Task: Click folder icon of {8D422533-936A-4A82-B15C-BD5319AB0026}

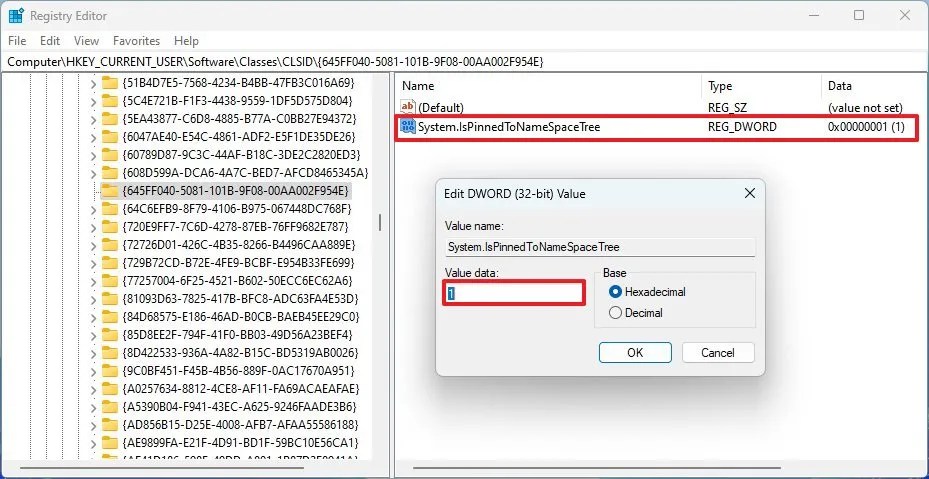Action: 110,353
